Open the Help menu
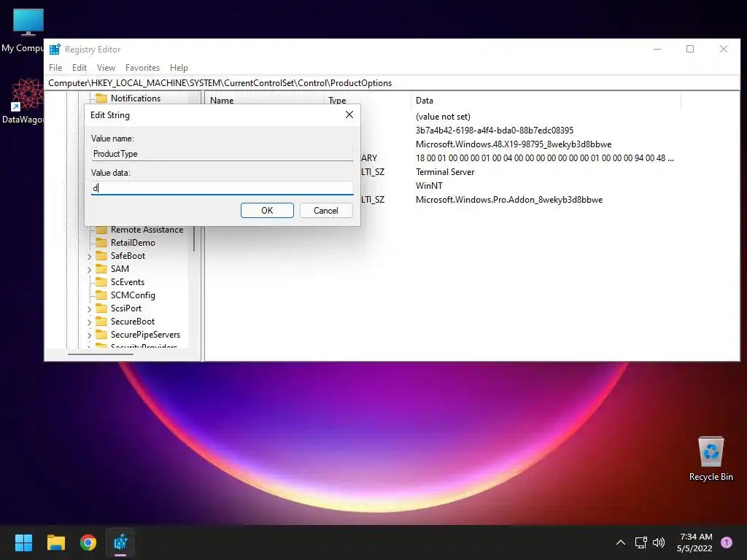The width and height of the screenshot is (747, 560). pyautogui.click(x=179, y=68)
